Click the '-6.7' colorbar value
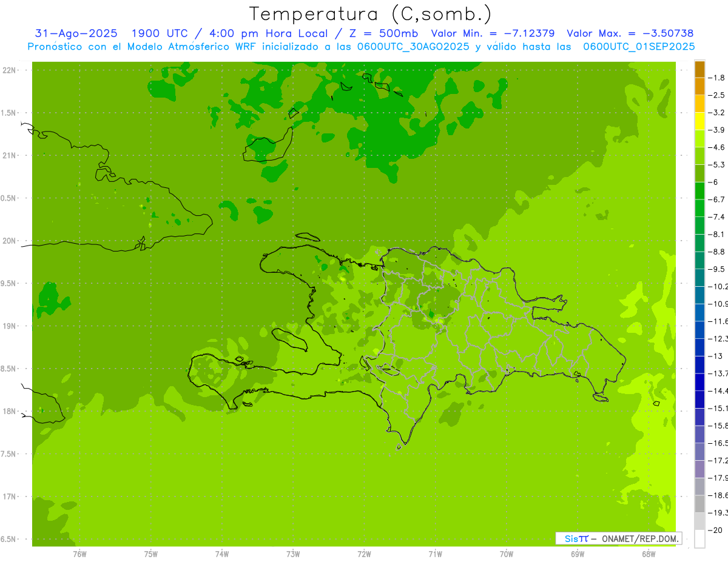 [x=718, y=199]
